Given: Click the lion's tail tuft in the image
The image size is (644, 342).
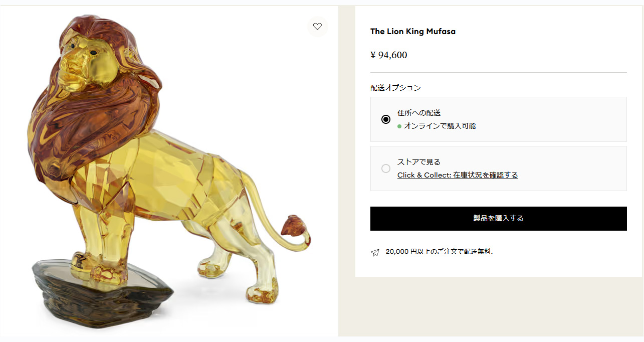Looking at the screenshot, I should pos(294,226).
